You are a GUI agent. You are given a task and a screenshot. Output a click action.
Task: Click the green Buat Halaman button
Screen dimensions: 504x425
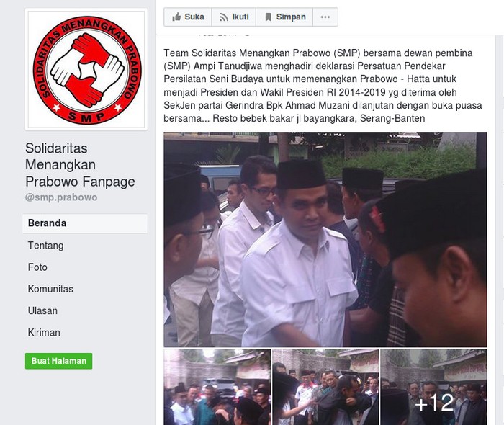[x=59, y=361]
